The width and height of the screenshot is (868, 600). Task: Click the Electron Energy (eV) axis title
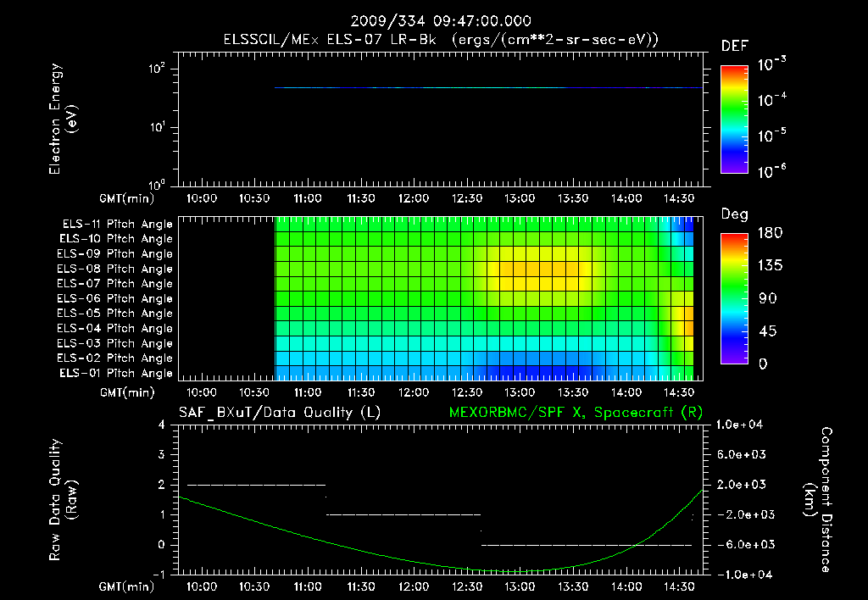pos(63,119)
